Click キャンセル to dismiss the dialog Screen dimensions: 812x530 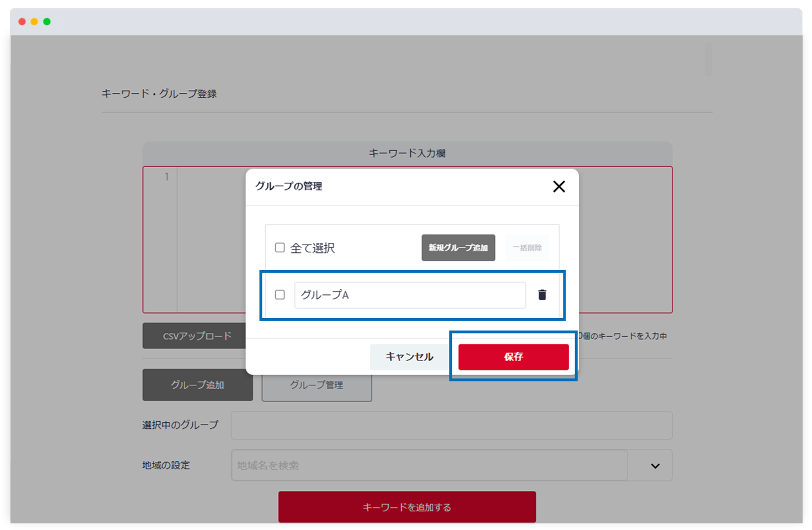click(409, 357)
